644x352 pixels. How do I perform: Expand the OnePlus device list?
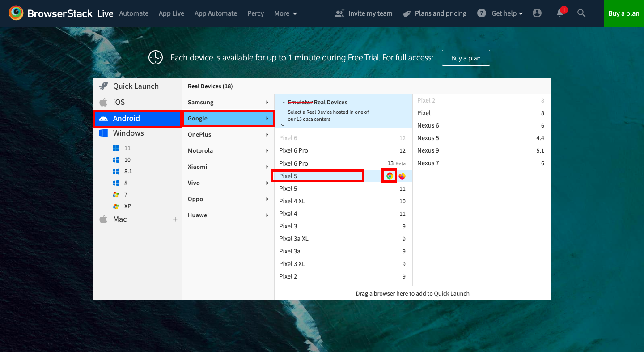pyautogui.click(x=228, y=134)
